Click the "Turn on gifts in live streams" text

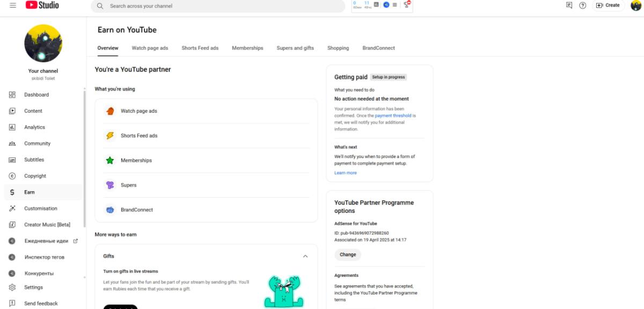[130, 271]
